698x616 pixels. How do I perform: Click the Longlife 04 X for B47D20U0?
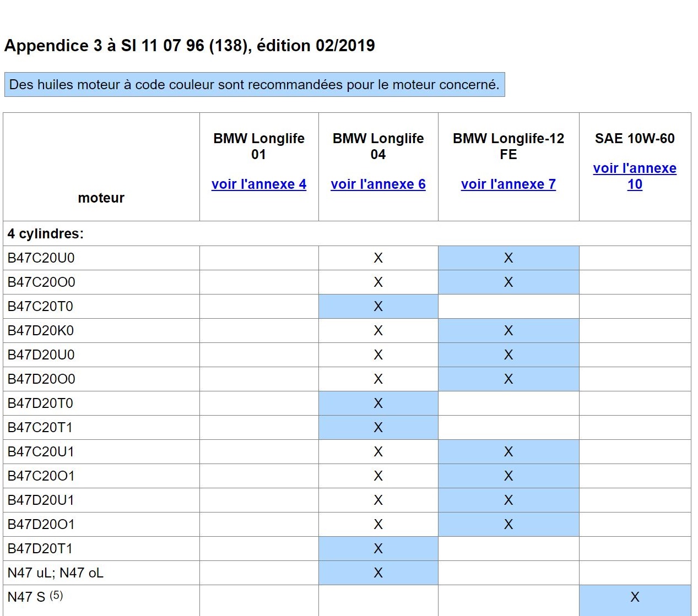[378, 355]
